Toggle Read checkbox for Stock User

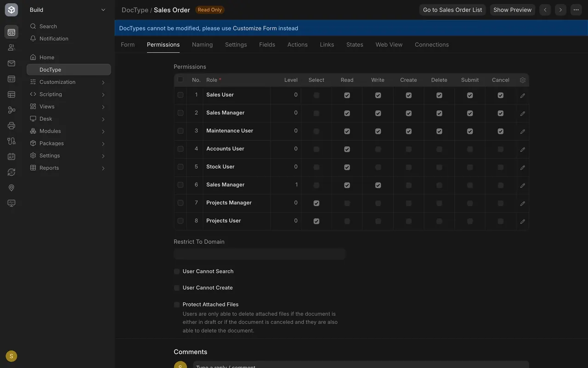(347, 167)
